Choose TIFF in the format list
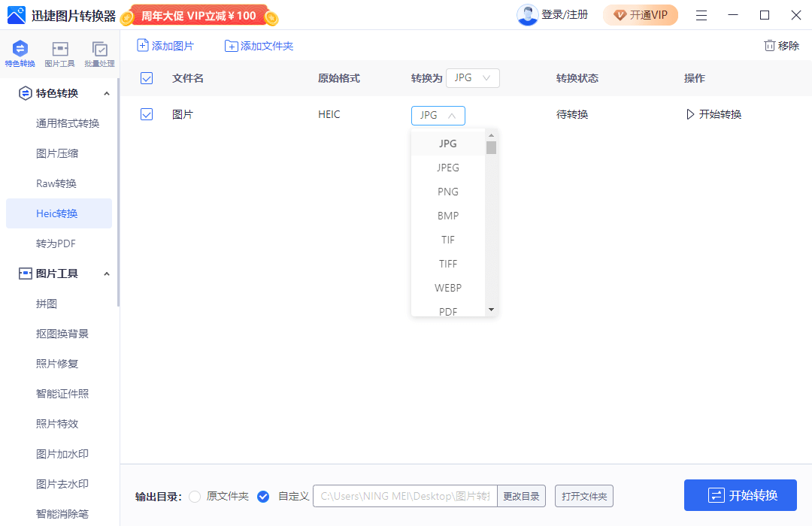 pos(448,264)
